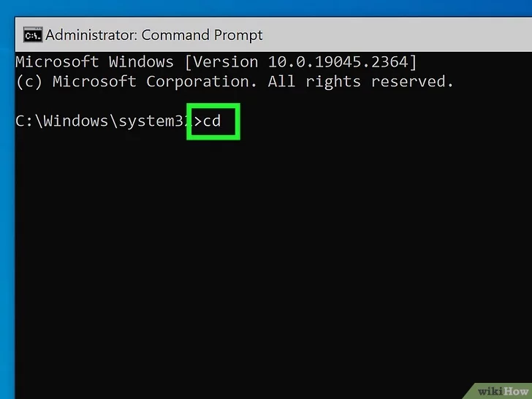Viewport: 532px width, 399px height.
Task: Click the All rights reserved text
Action: pyautogui.click(x=361, y=82)
